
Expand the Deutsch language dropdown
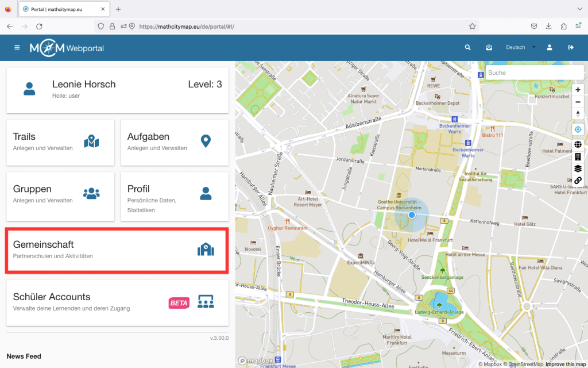520,48
